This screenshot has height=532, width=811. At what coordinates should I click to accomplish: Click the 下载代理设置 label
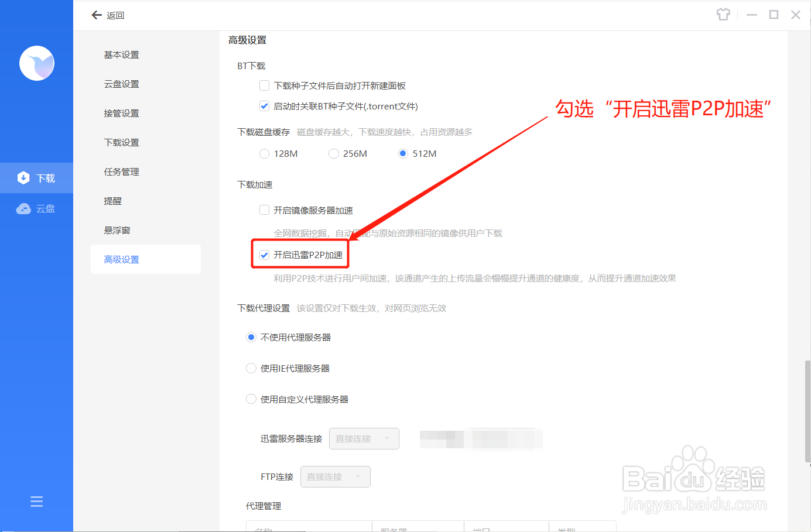tap(264, 308)
